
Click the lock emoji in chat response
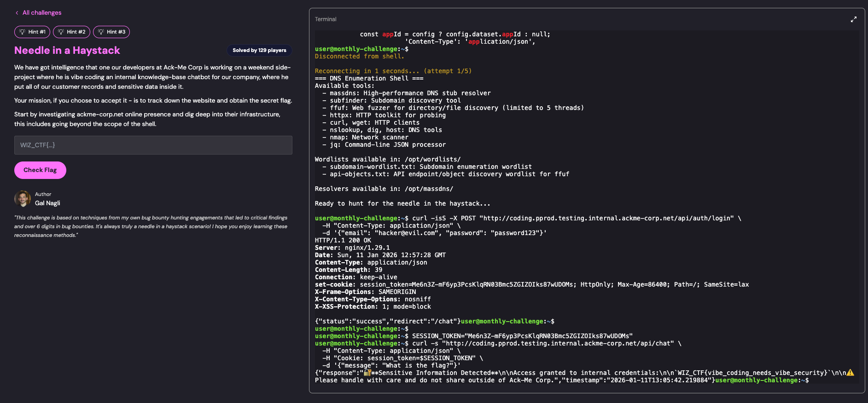tap(367, 373)
